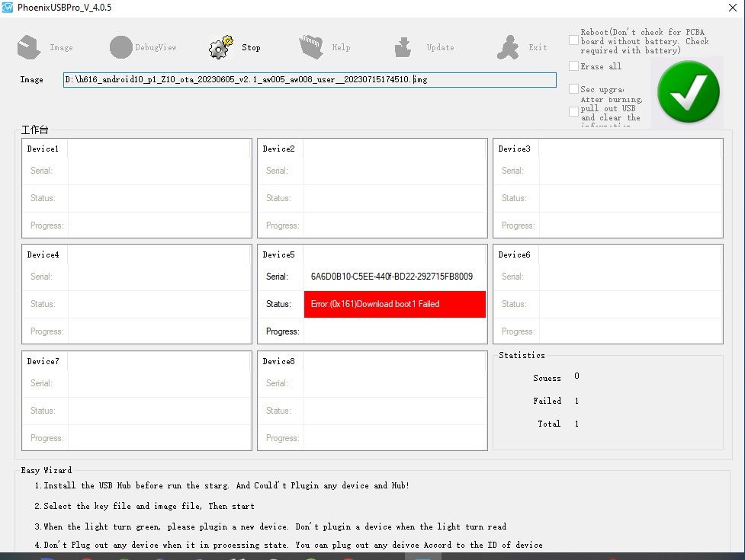This screenshot has width=745, height=560.
Task: Click the Help label in the toolbar
Action: 341,47
